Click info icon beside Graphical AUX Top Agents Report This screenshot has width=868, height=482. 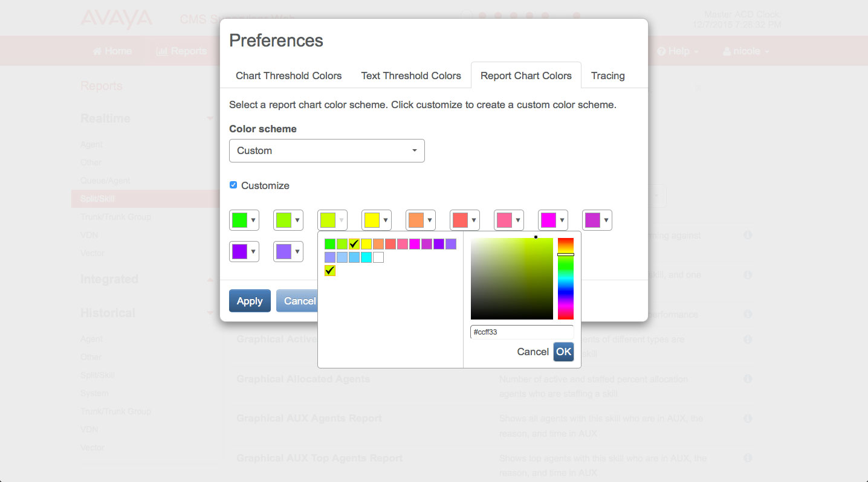[x=748, y=458]
